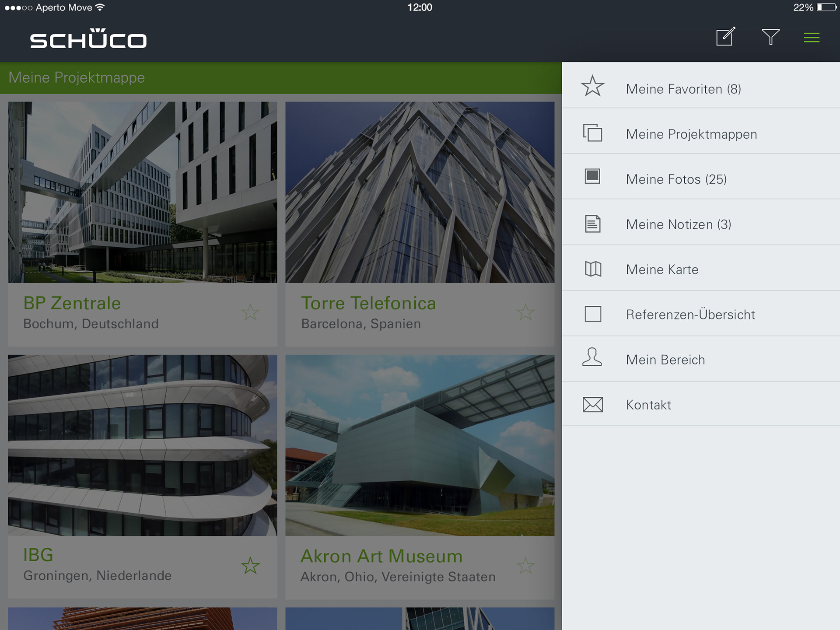Open Meine Karte menu entry
840x630 pixels.
(x=701, y=268)
